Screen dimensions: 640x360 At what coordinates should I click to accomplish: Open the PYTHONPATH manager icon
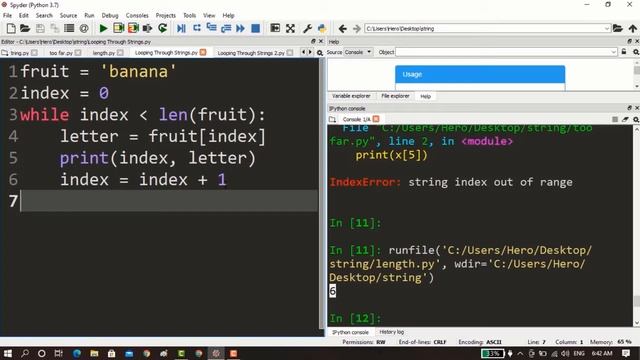322,28
